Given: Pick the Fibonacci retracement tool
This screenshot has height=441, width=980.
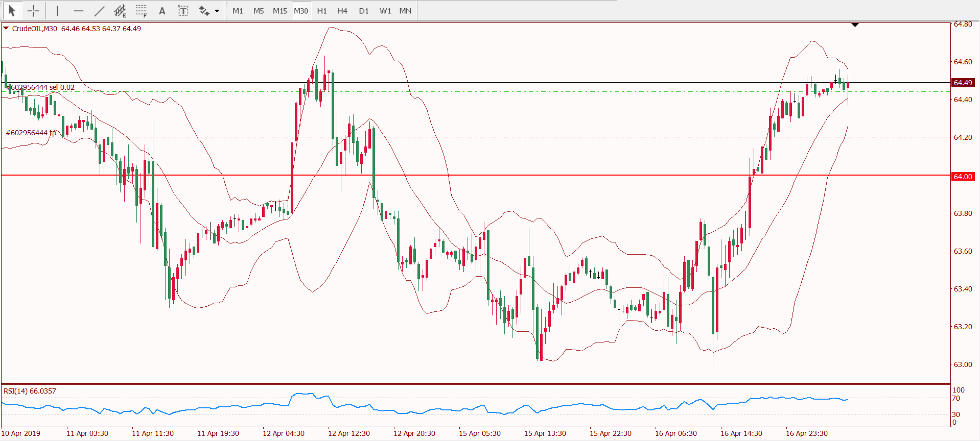Looking at the screenshot, I should (x=142, y=10).
